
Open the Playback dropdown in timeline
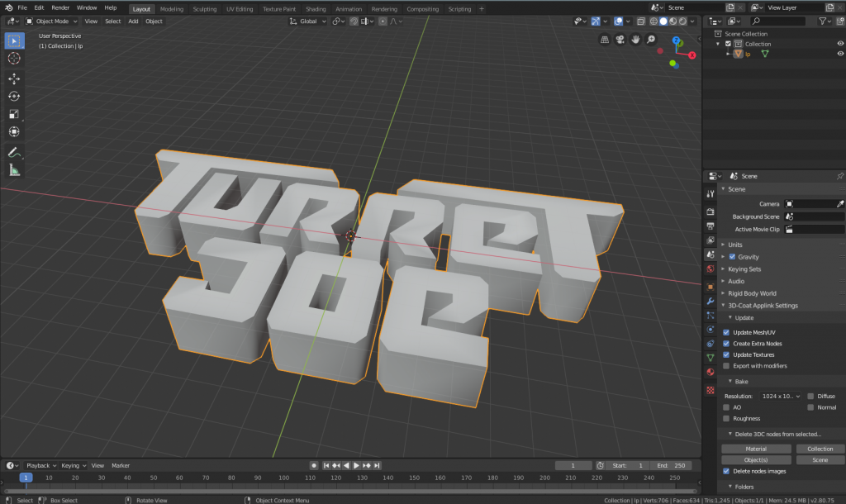click(41, 466)
